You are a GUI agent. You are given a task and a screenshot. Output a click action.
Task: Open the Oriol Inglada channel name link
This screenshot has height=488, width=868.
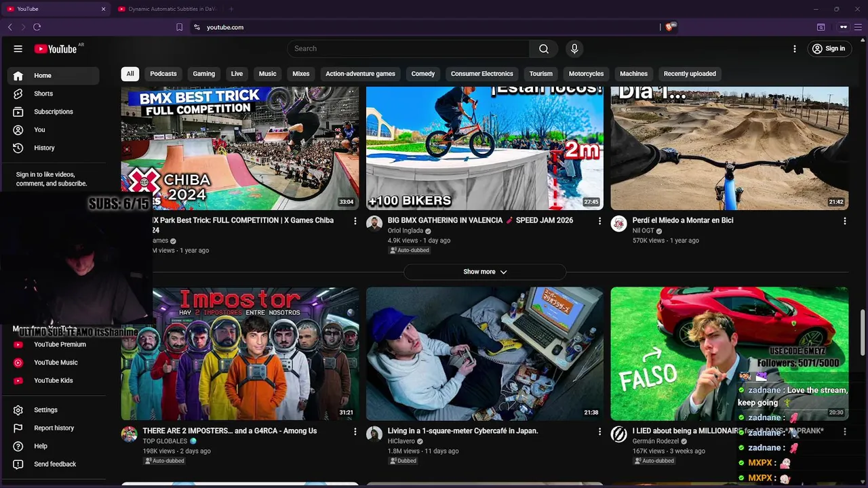406,230
